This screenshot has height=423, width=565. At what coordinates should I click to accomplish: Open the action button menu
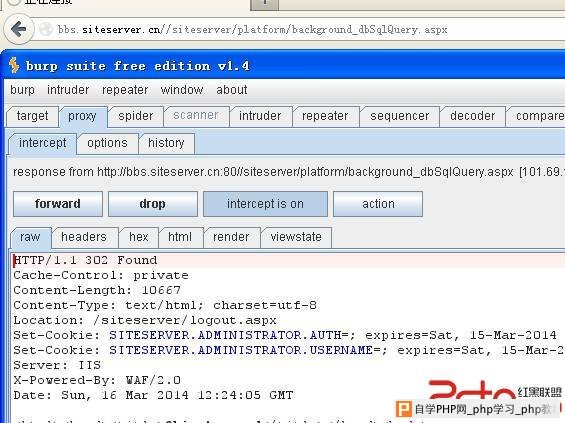tap(378, 204)
